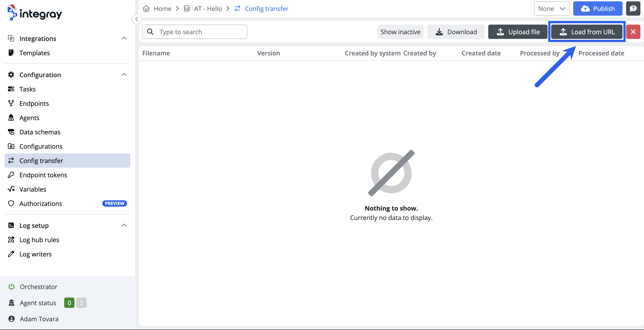Toggle Show inactive files
Image resolution: width=644 pixels, height=330 pixels.
pos(400,32)
